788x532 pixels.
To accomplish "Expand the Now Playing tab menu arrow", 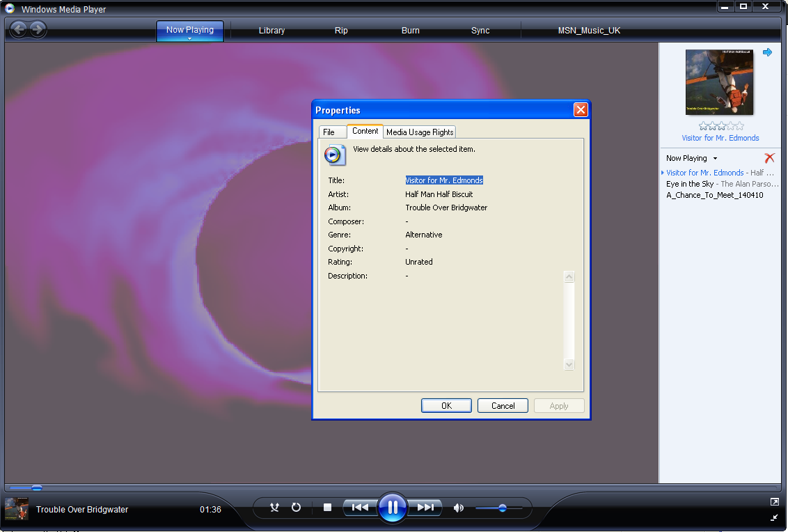I will (x=190, y=39).
